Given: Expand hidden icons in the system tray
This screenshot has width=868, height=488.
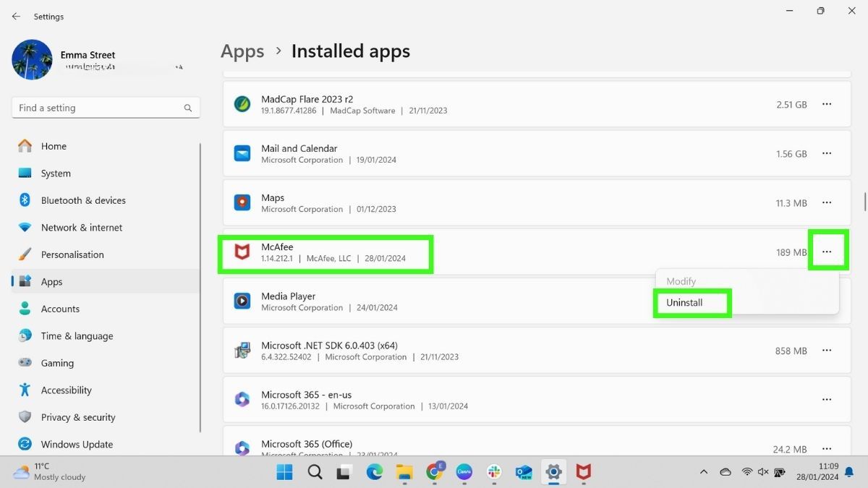Looking at the screenshot, I should pyautogui.click(x=704, y=472).
